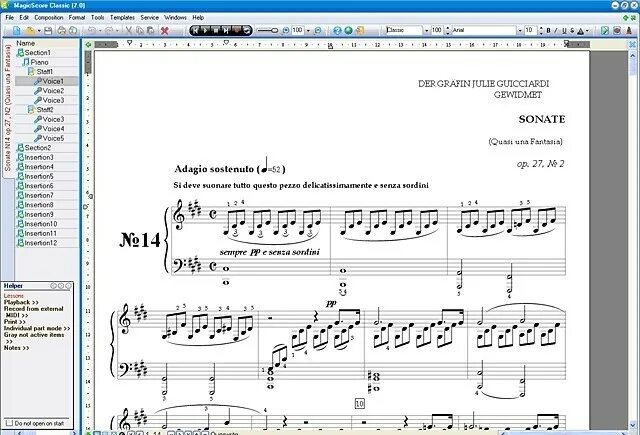Viewport: 640px width, 435px height.
Task: Click the 'Adagio sostenuto' tempo marking
Action: pyautogui.click(x=214, y=169)
